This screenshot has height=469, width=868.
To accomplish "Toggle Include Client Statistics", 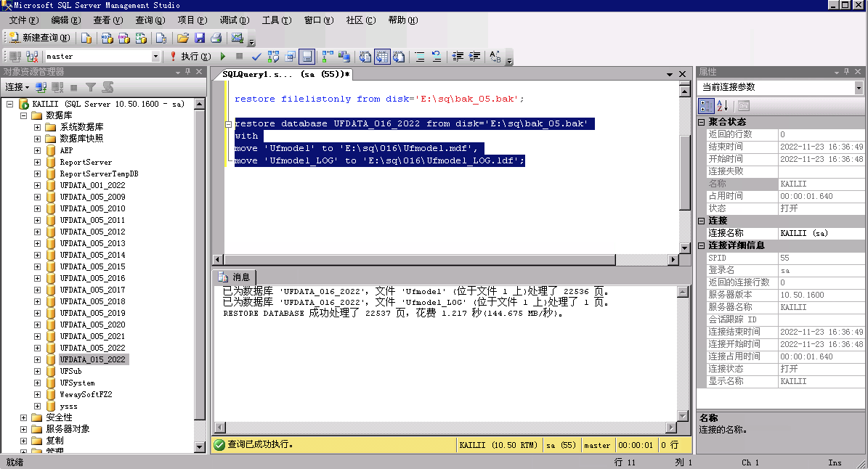I will click(344, 57).
